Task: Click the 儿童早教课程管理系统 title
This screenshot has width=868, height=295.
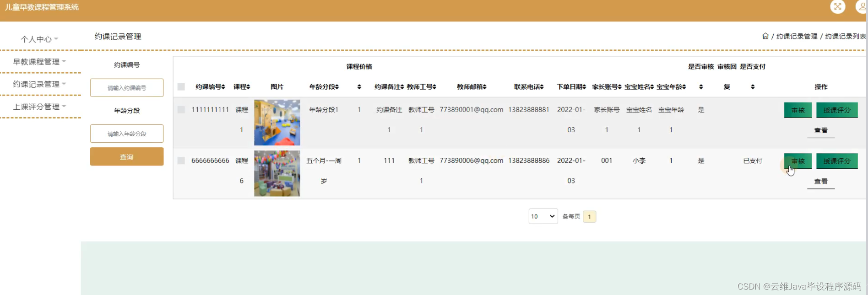Action: (42, 7)
